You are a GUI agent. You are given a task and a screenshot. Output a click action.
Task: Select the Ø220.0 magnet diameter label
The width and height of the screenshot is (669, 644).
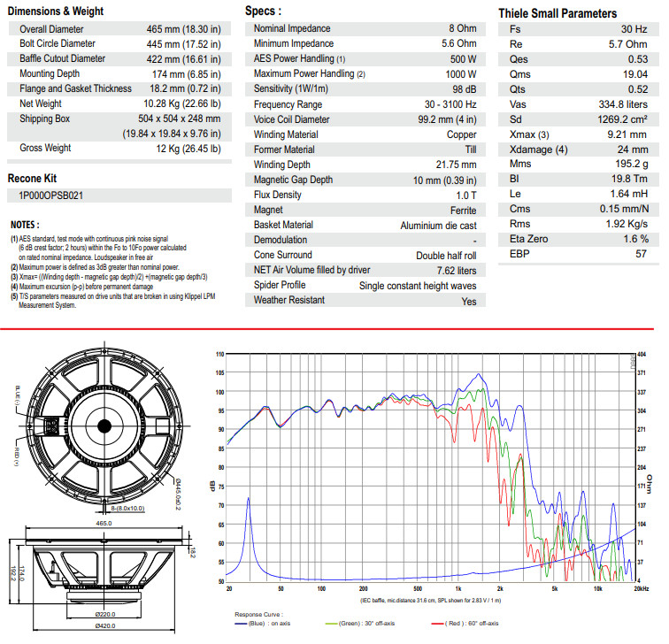click(105, 614)
